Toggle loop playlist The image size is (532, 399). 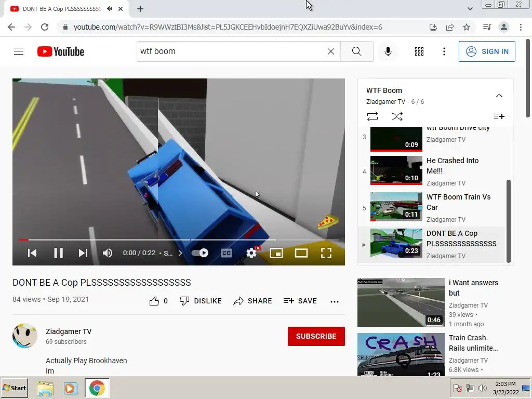coord(372,116)
